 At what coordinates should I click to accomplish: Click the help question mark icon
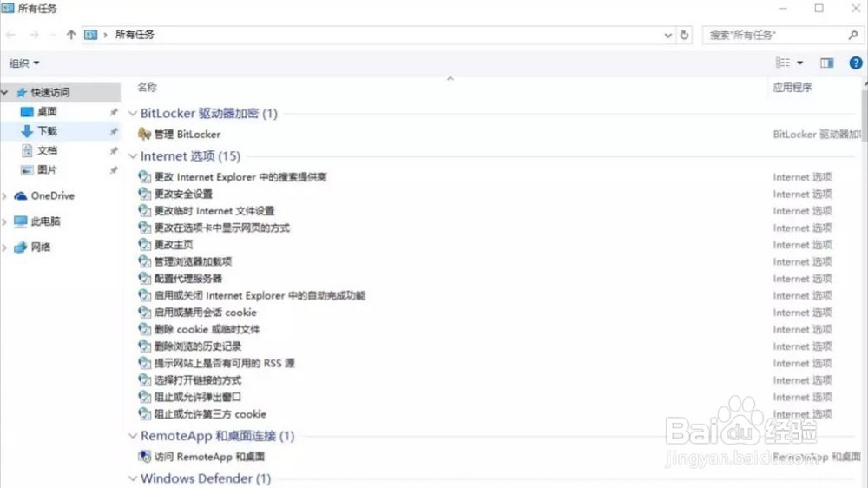point(855,63)
